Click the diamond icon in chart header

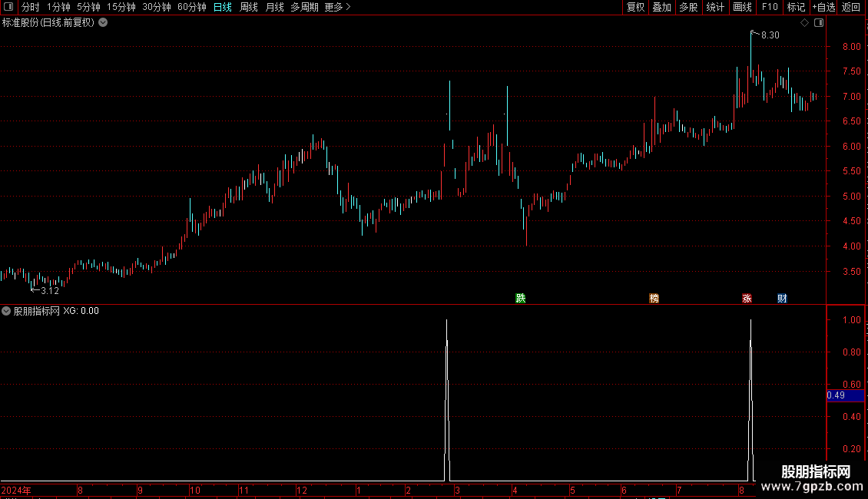coord(805,23)
